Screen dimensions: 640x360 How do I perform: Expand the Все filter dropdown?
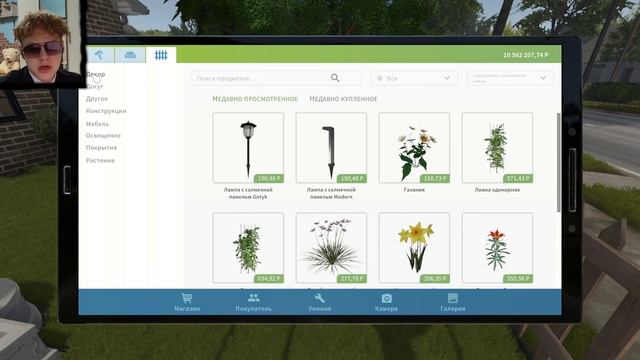pyautogui.click(x=414, y=78)
